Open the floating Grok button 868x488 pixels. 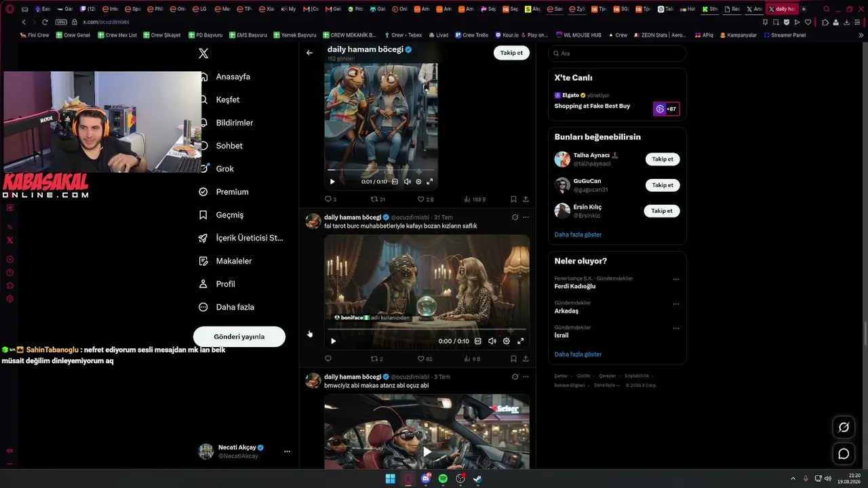pyautogui.click(x=844, y=427)
